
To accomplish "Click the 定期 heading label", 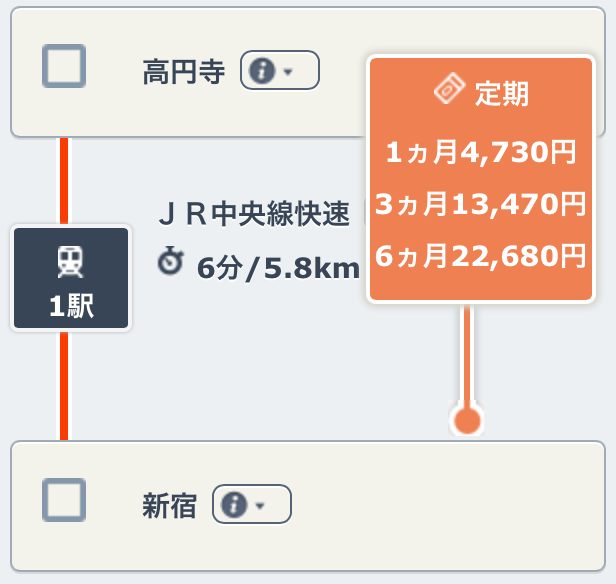I will (503, 94).
